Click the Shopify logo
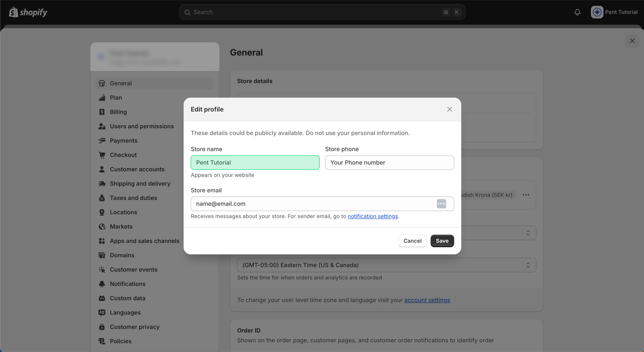 (x=28, y=12)
